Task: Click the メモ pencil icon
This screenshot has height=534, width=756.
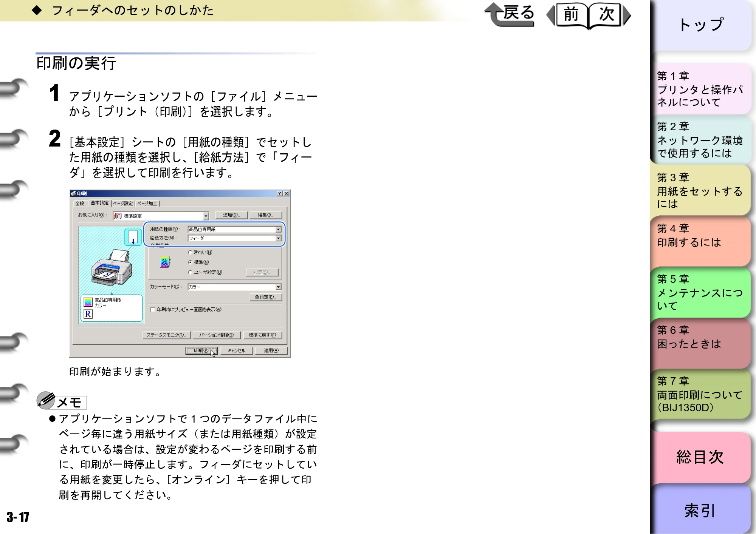Action: 46,400
